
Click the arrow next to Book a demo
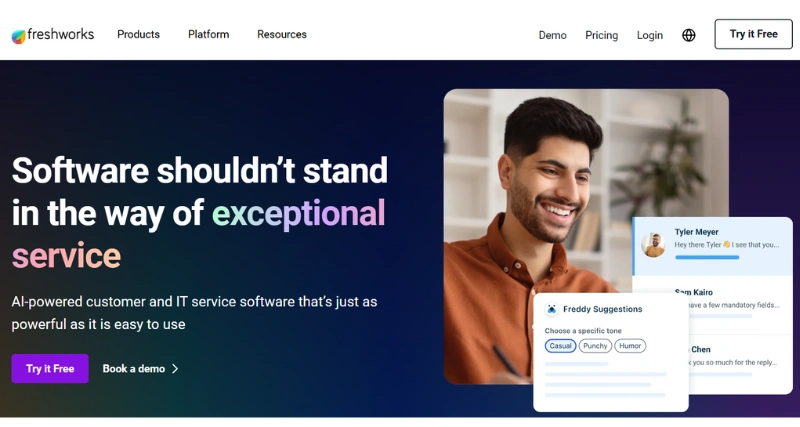(175, 369)
